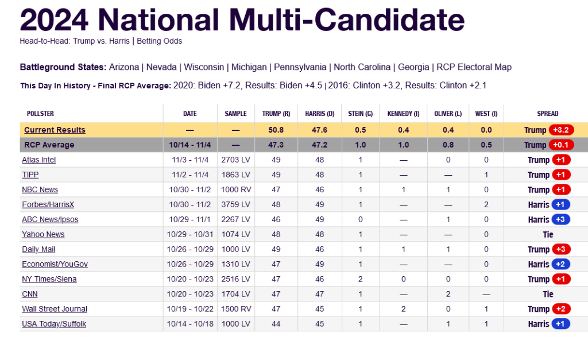Open the USA Today/Suffolk poll link

[54, 324]
